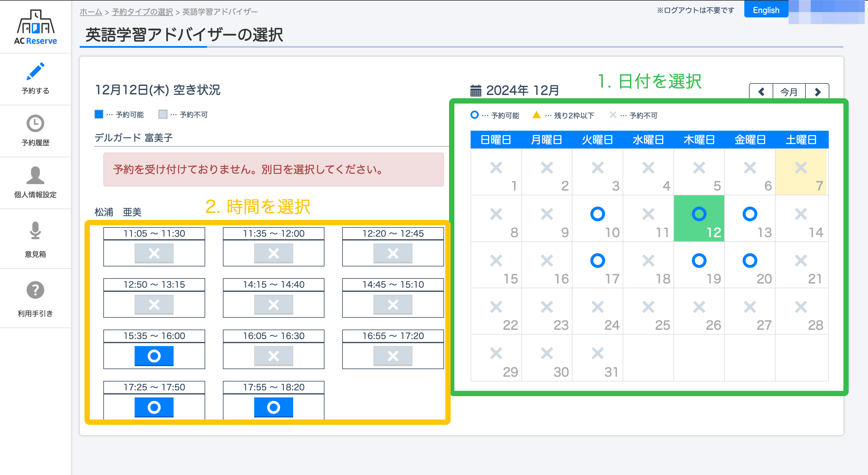Image resolution: width=868 pixels, height=475 pixels.
Task: Click 日曜日 column header
Action: (x=496, y=139)
